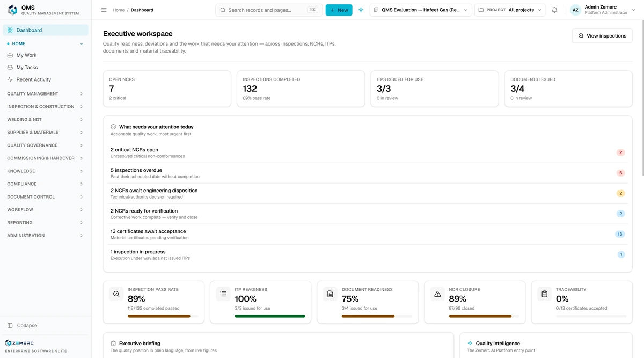Open the 2 critical NCRs open row

[x=368, y=152]
